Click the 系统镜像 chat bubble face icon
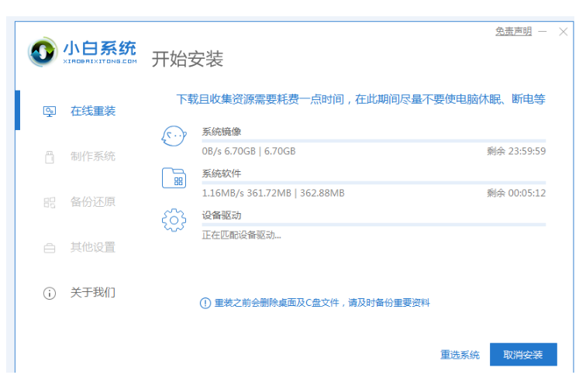This screenshot has height=392, width=586. tap(174, 136)
